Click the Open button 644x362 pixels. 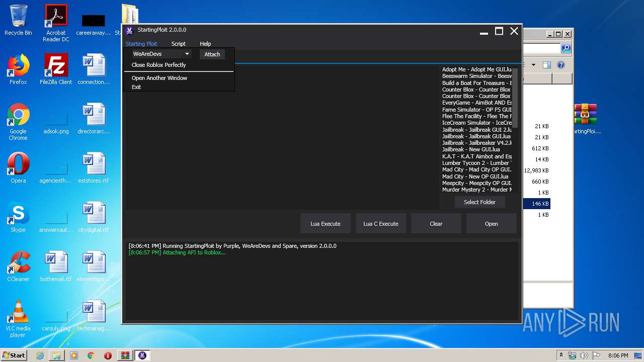pos(492,224)
